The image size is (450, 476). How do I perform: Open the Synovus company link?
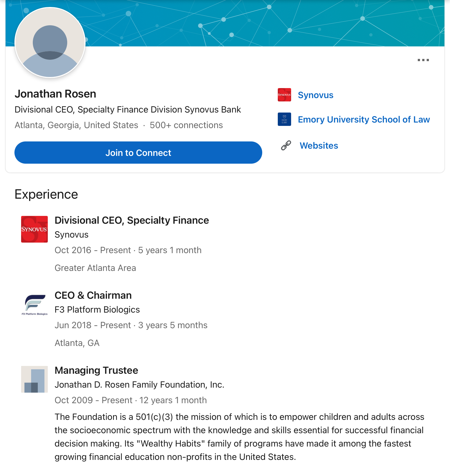point(316,95)
